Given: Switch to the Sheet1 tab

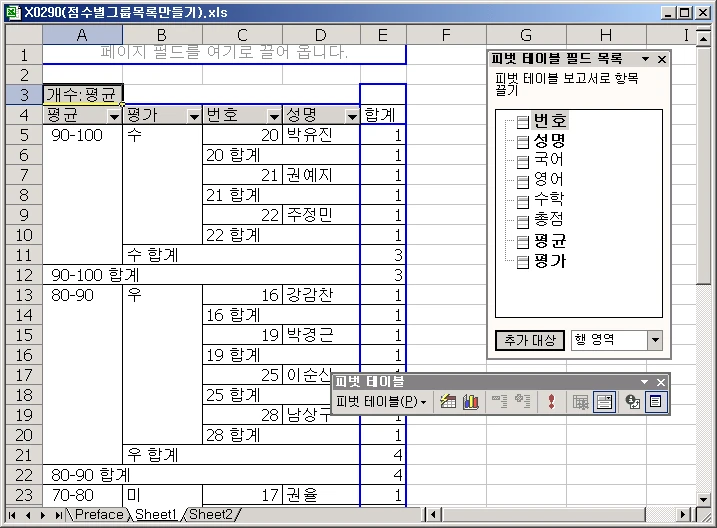Looking at the screenshot, I should click(x=156, y=515).
